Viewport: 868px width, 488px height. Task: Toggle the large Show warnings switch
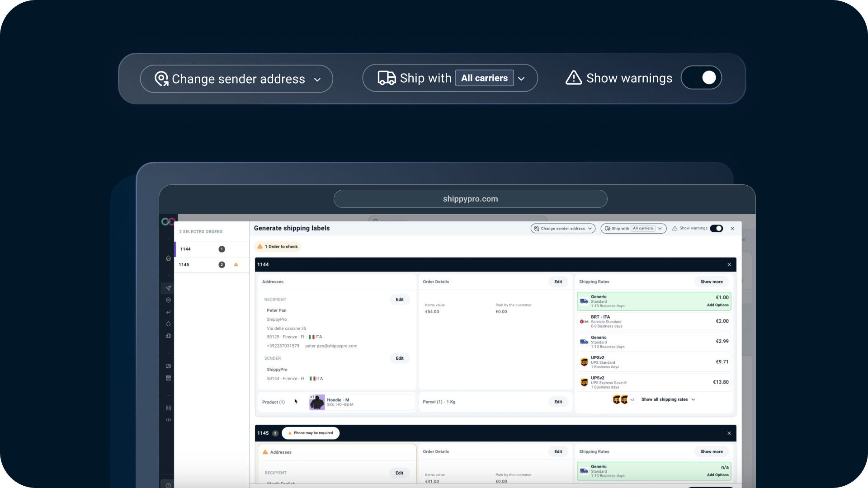701,78
